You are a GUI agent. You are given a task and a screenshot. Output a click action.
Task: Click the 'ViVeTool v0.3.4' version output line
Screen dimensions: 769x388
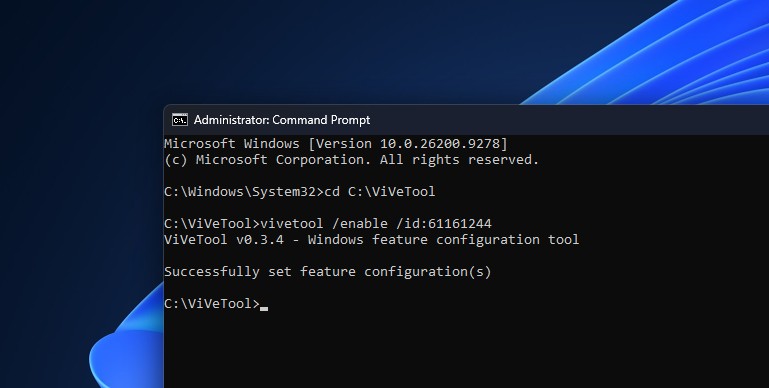pyautogui.click(x=372, y=240)
